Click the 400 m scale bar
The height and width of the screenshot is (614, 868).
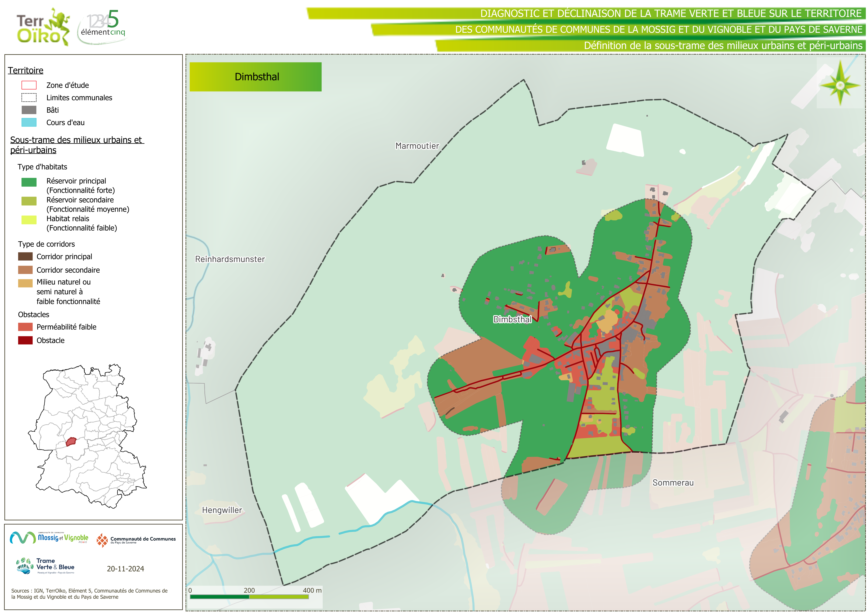tap(249, 597)
